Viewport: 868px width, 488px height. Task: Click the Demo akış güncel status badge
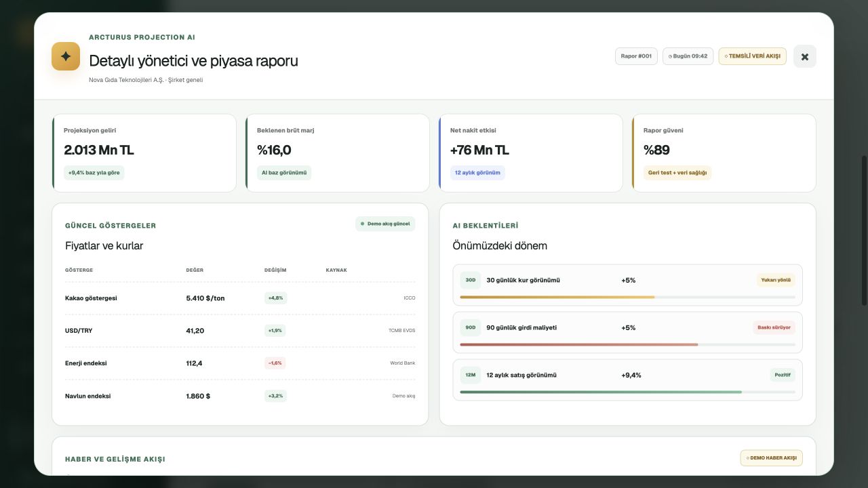coord(385,224)
